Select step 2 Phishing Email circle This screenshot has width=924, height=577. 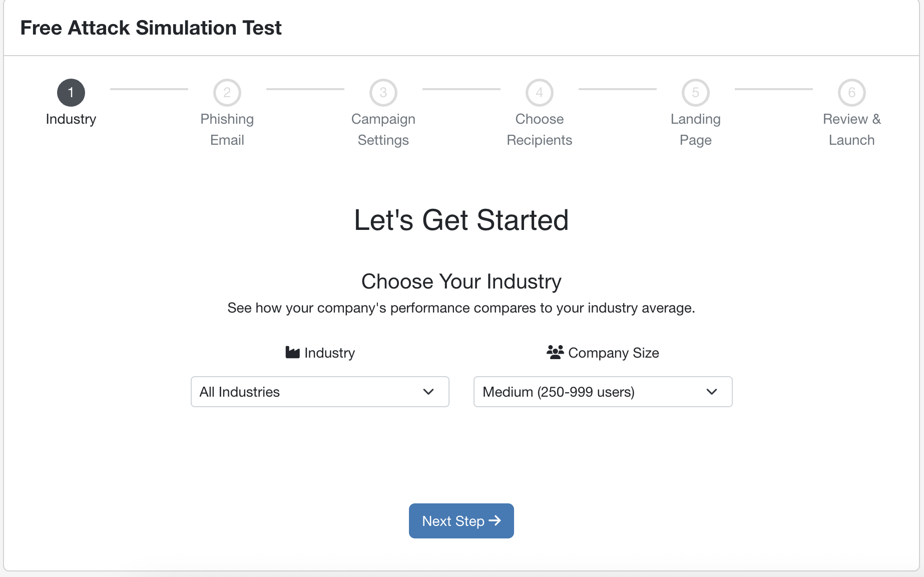(227, 93)
